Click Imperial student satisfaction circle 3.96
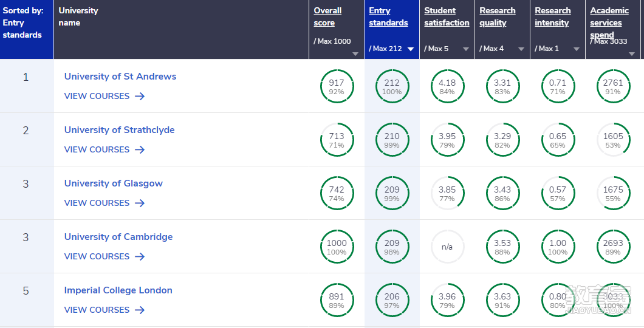Image resolution: width=644 pixels, height=328 pixels. tap(447, 300)
